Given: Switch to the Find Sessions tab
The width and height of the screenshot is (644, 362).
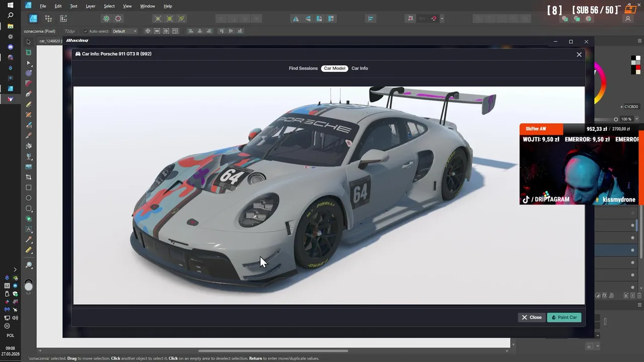Looking at the screenshot, I should pyautogui.click(x=303, y=68).
